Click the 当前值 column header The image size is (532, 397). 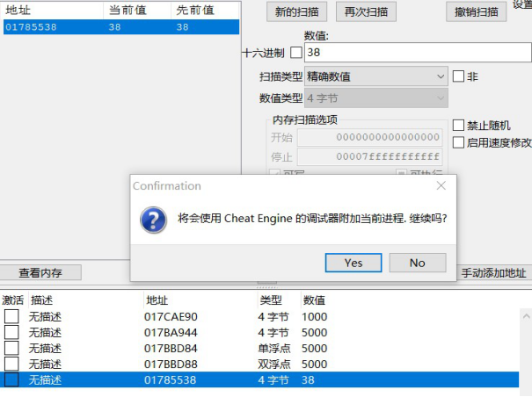click(128, 11)
